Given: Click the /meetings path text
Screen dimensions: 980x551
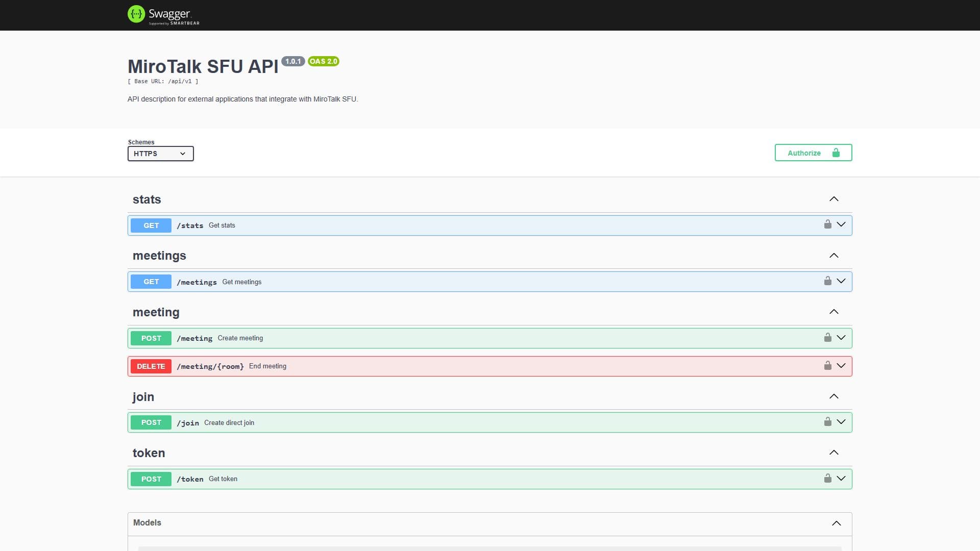Looking at the screenshot, I should pyautogui.click(x=197, y=282).
